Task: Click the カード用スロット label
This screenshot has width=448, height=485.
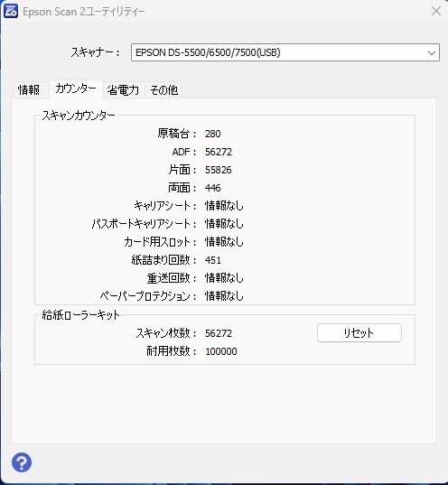Action: (160, 242)
